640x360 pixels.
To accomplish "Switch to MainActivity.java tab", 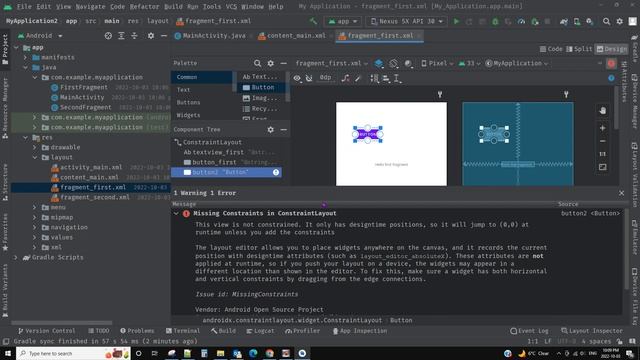I will pos(210,36).
